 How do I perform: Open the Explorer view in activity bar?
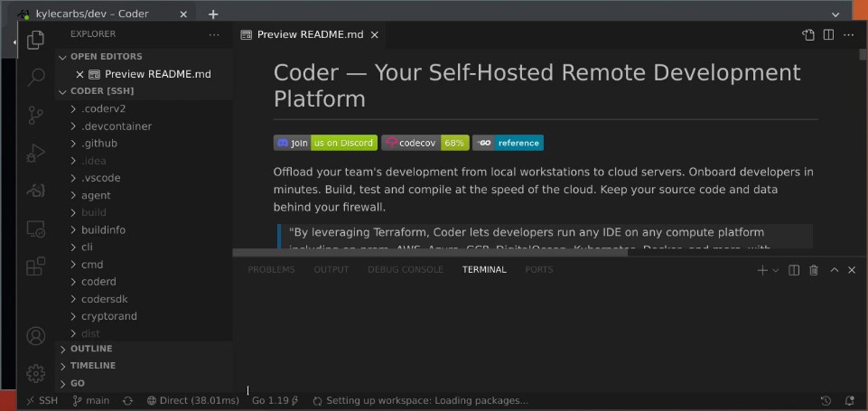click(x=35, y=40)
